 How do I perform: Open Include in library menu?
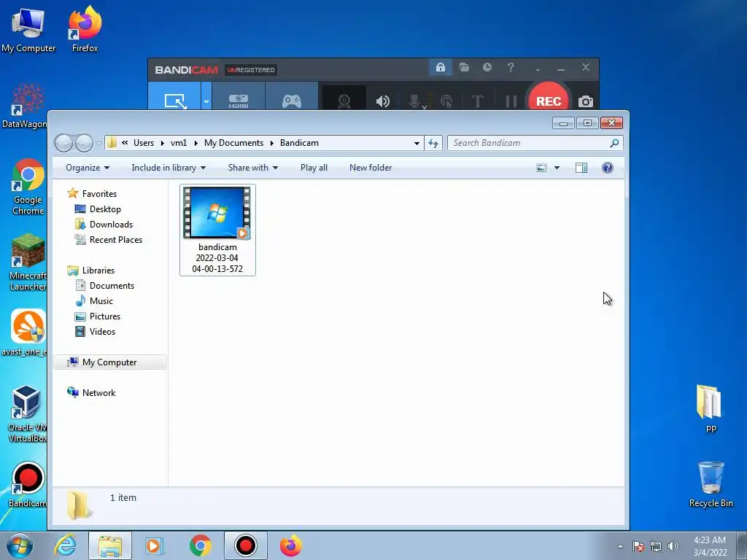pyautogui.click(x=169, y=168)
